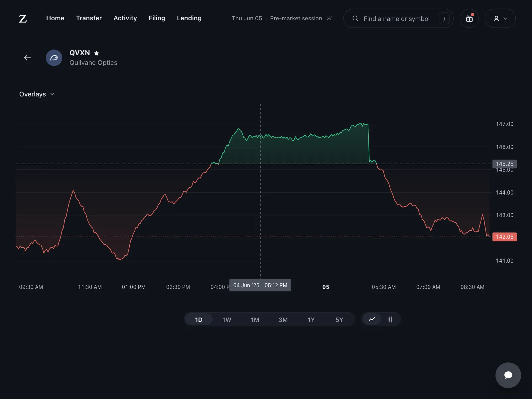
Task: Click the 143.00 price axis label
Action: pos(505,215)
